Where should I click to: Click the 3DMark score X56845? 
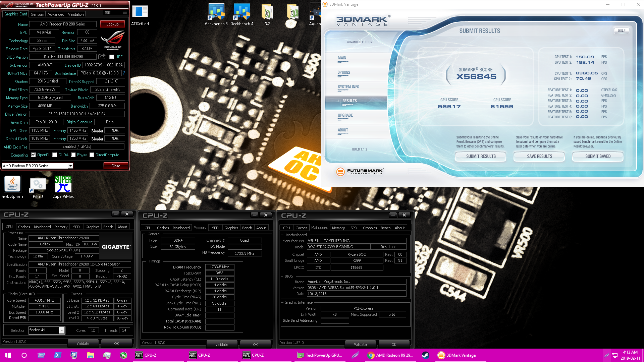(476, 77)
